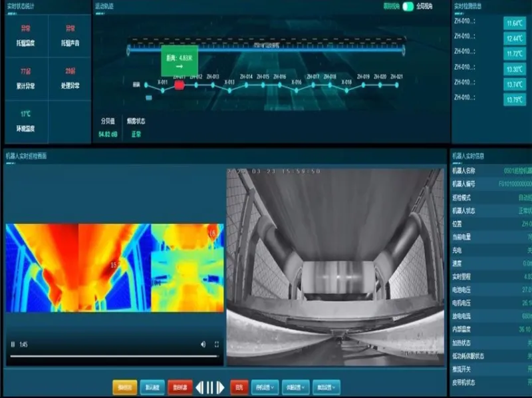Click the yellow control button

(125, 387)
